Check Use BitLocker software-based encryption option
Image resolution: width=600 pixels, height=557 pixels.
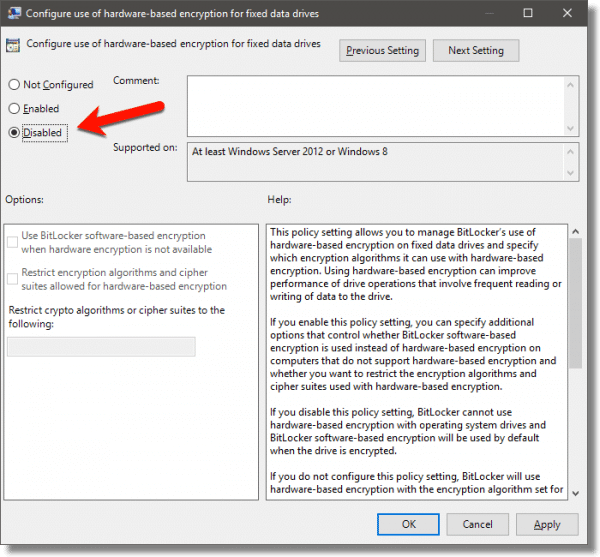12,242
